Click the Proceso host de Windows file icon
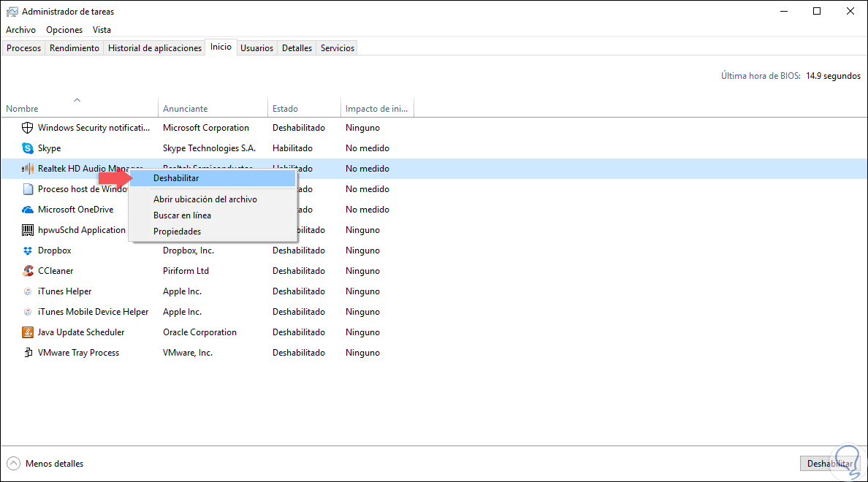Screen dimensions: 868x482 click(27, 189)
